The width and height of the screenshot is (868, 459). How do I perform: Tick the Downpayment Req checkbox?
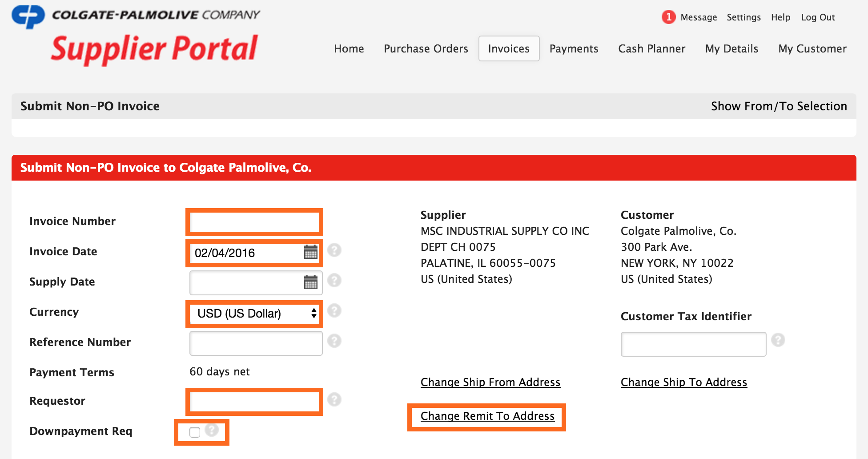[195, 432]
